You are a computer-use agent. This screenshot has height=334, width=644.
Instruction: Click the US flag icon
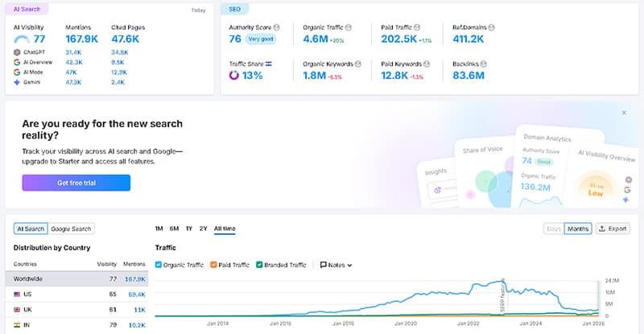click(x=17, y=294)
